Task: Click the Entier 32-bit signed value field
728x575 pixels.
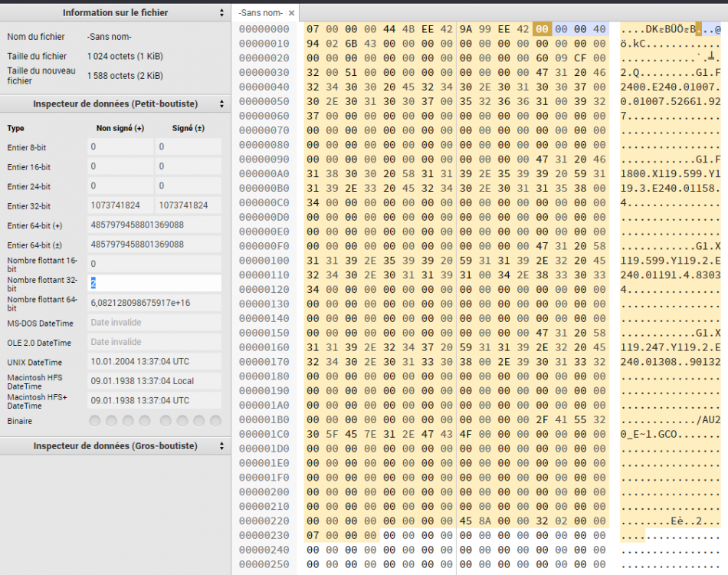Action: click(x=188, y=205)
